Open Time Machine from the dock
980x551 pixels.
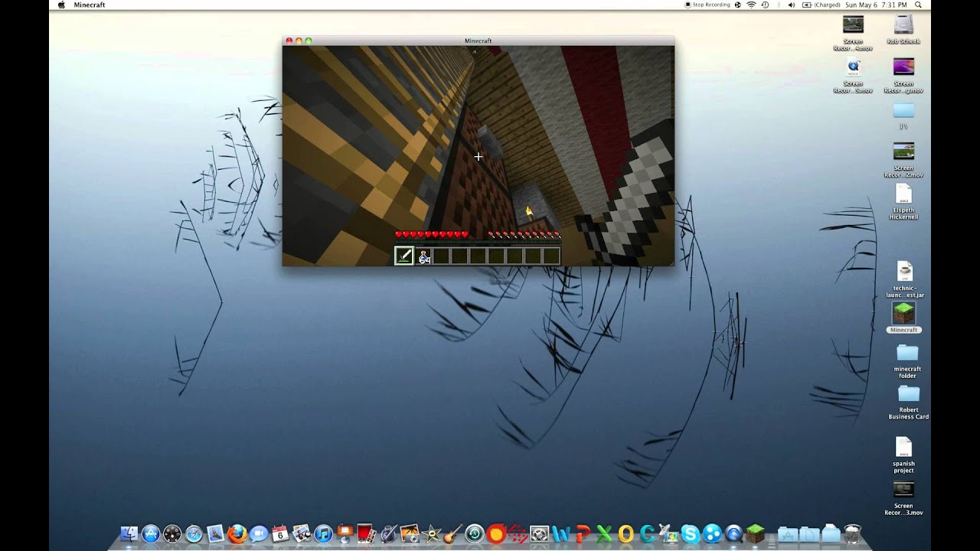click(474, 533)
